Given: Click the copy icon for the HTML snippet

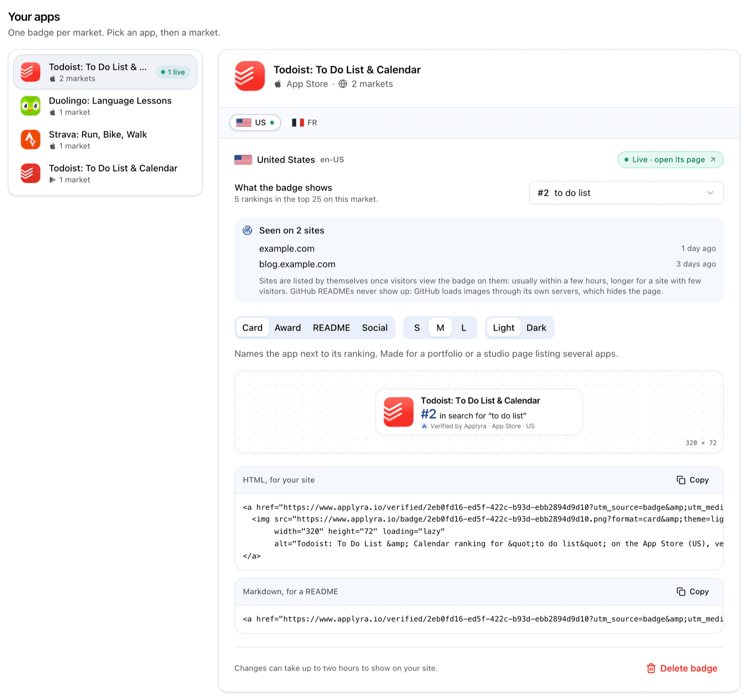Looking at the screenshot, I should [681, 480].
